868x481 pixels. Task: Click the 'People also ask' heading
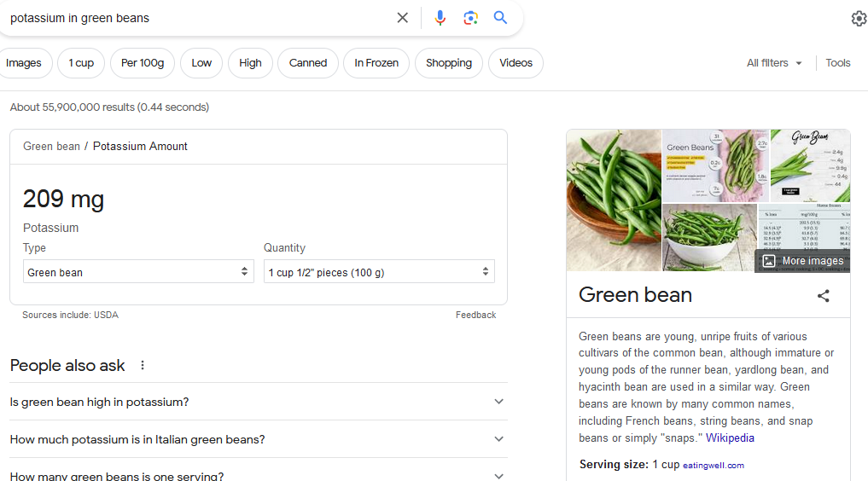(67, 366)
